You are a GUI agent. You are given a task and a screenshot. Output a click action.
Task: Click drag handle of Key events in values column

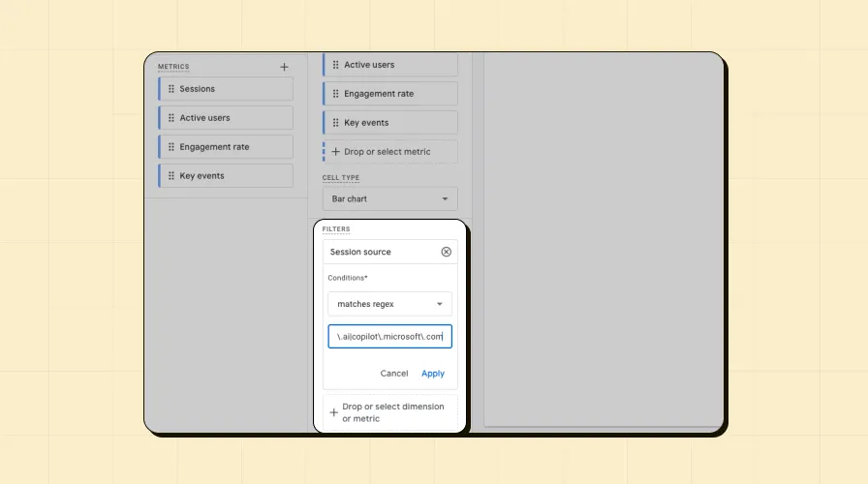tap(335, 122)
